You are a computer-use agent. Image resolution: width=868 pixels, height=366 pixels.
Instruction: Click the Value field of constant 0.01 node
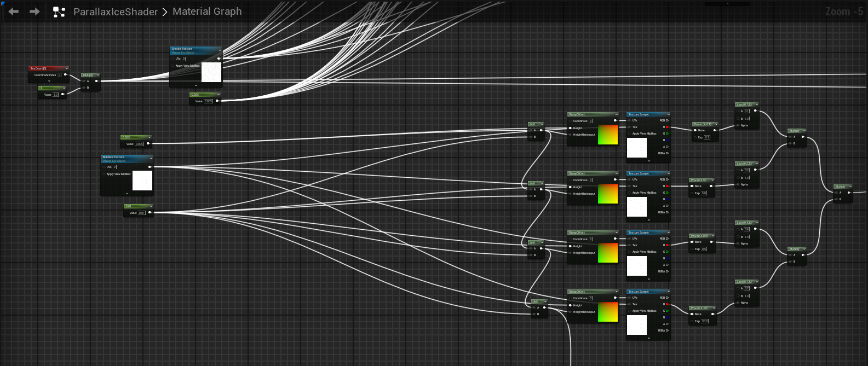142,213
